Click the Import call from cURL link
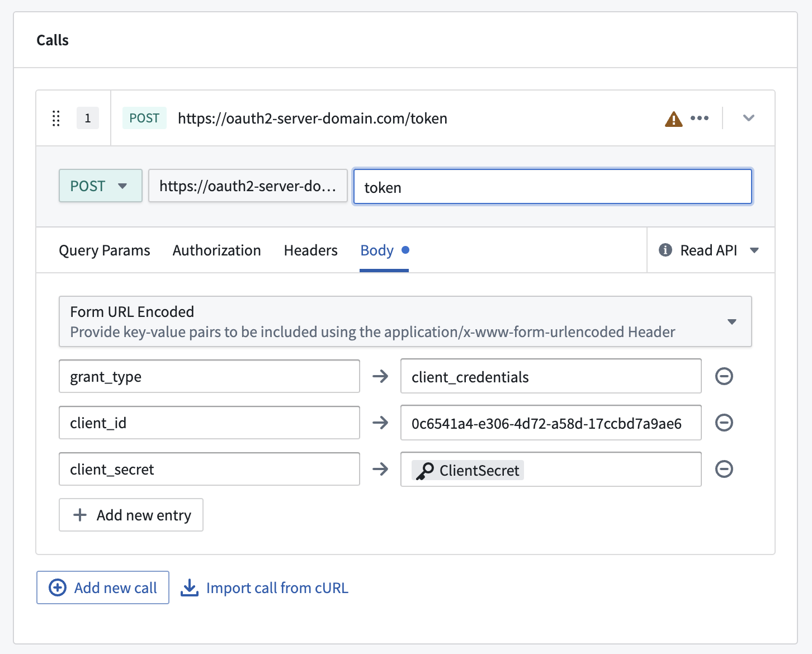The image size is (812, 654). coord(265,587)
